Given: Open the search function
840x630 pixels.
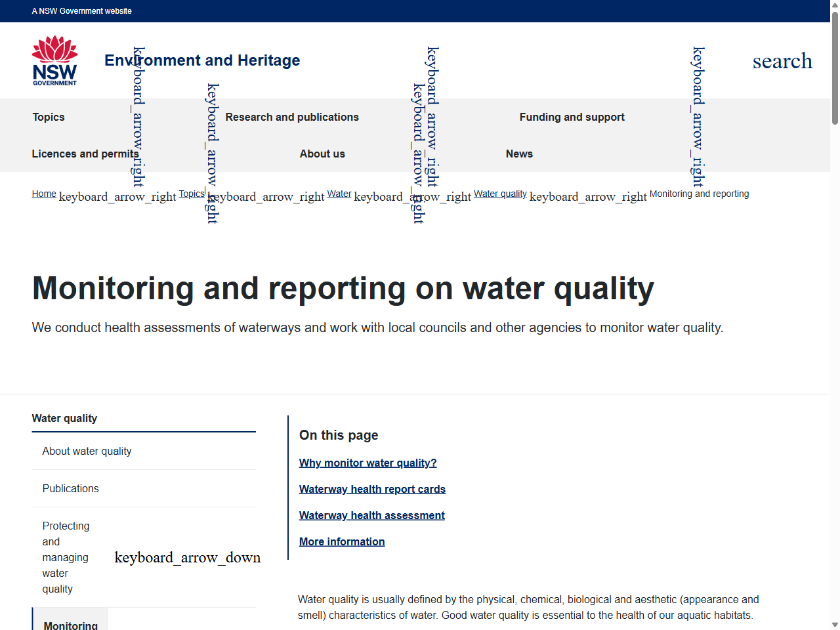Looking at the screenshot, I should click(782, 60).
